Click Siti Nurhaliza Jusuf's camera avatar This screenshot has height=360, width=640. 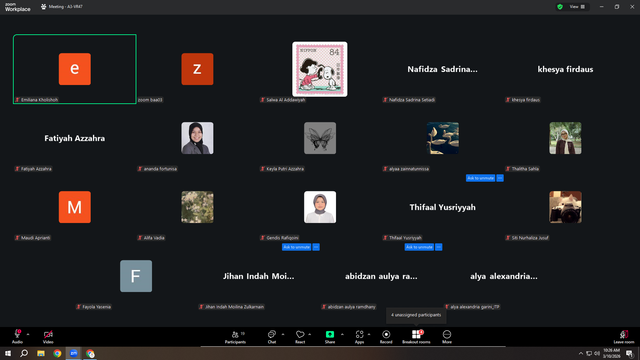tap(565, 207)
